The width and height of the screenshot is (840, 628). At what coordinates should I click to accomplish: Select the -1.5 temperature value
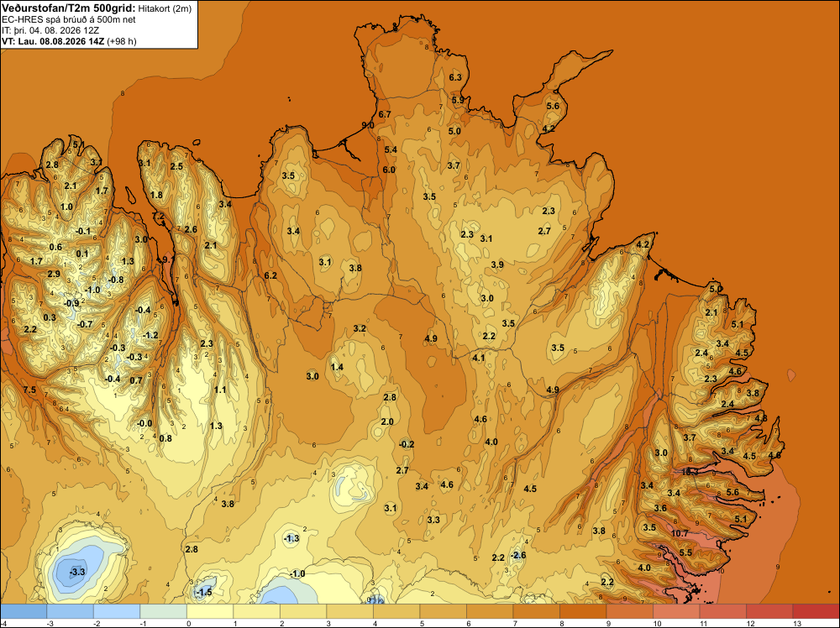[x=204, y=592]
